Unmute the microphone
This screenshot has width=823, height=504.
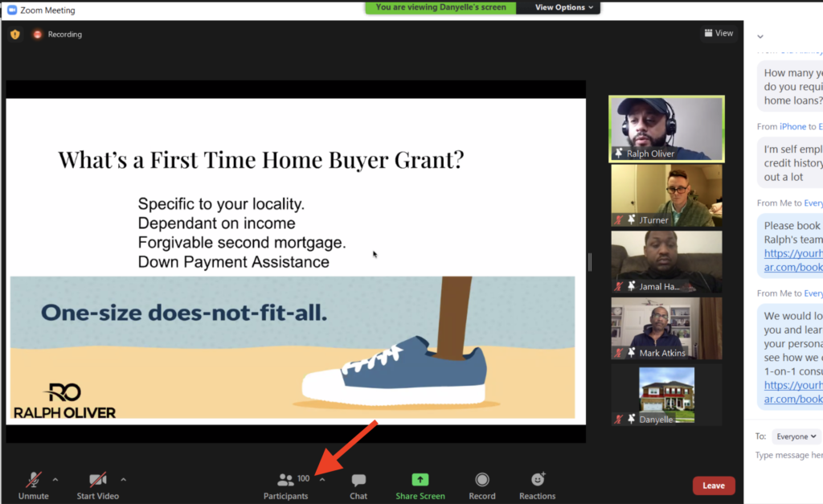pyautogui.click(x=33, y=480)
